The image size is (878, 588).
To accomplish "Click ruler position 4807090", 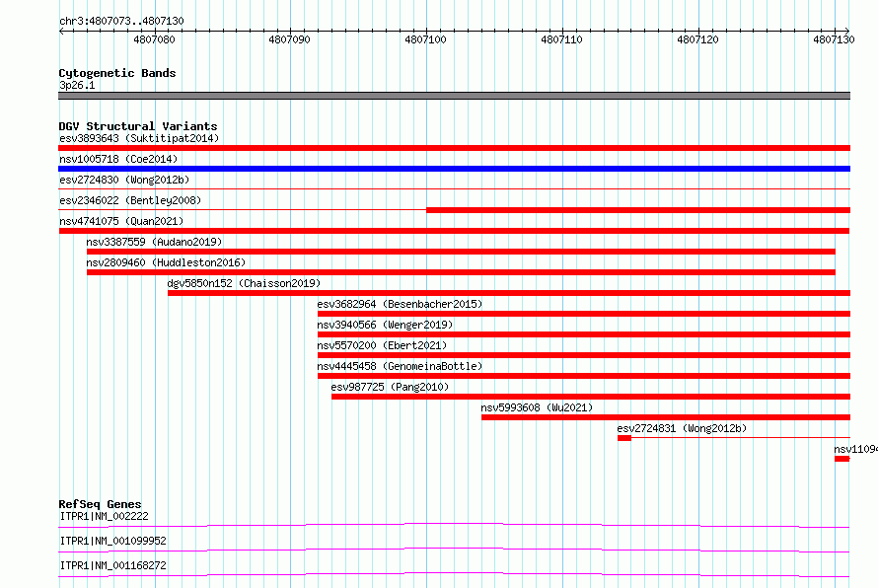I will pyautogui.click(x=289, y=39).
